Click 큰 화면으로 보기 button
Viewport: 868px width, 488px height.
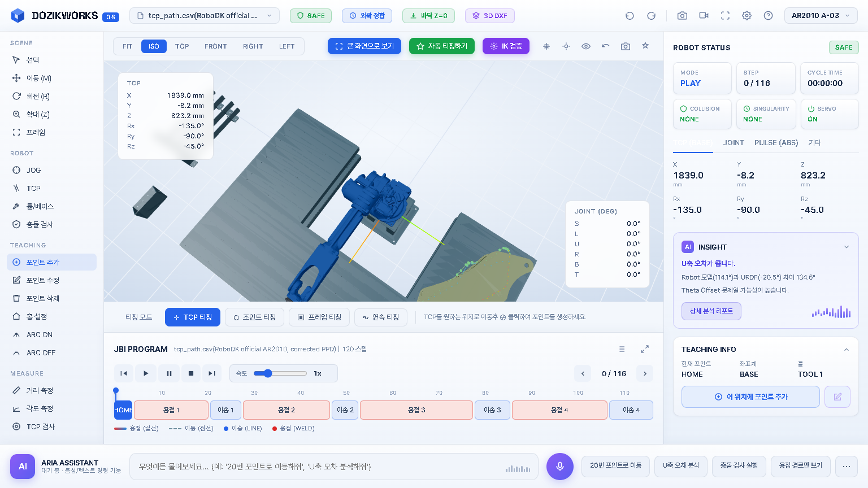pos(364,46)
